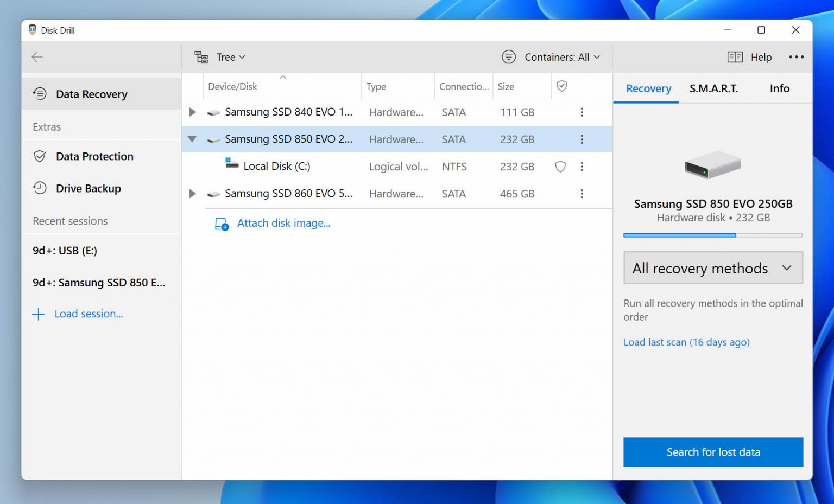Click the Samsung SSD 840 EVO drive icon
Image resolution: width=834 pixels, height=504 pixels.
213,113
